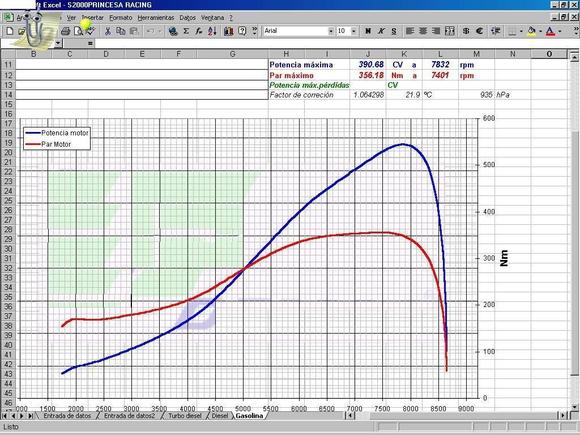
Task: Open the Herramientas menu
Action: [x=156, y=17]
